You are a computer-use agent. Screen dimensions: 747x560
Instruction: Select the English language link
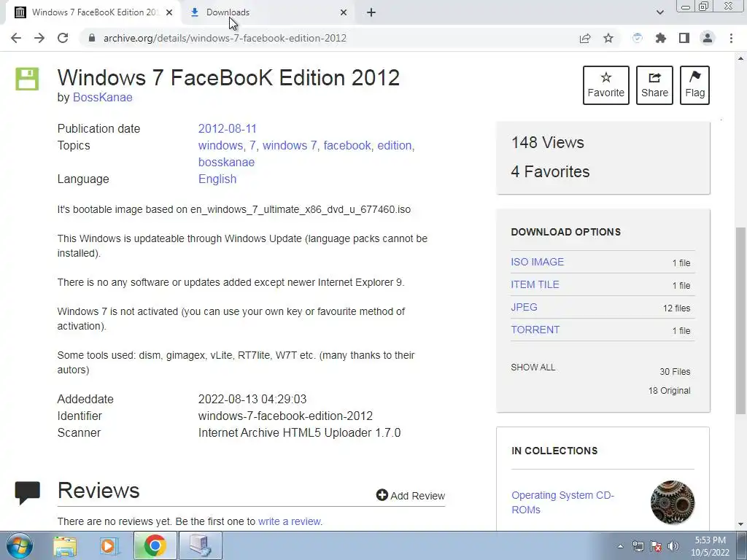click(217, 179)
